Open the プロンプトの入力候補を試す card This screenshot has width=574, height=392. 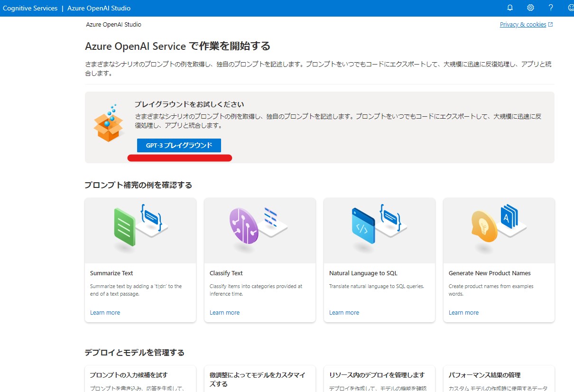129,375
